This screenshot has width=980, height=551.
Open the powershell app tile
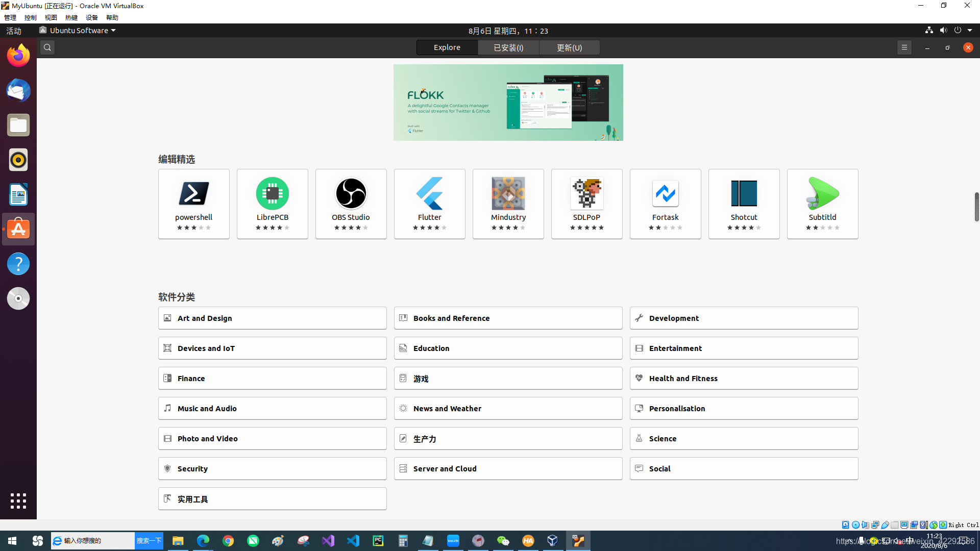193,204
